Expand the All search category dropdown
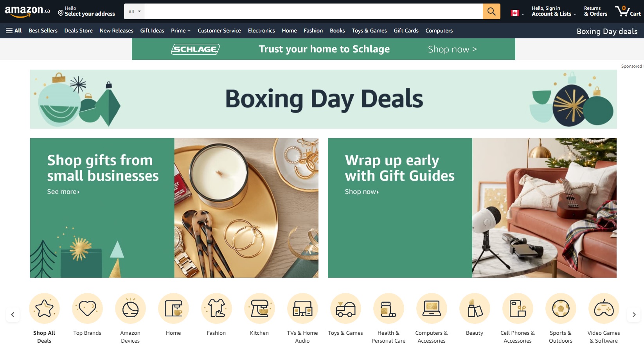Viewport: 644px width, 352px height. (134, 11)
